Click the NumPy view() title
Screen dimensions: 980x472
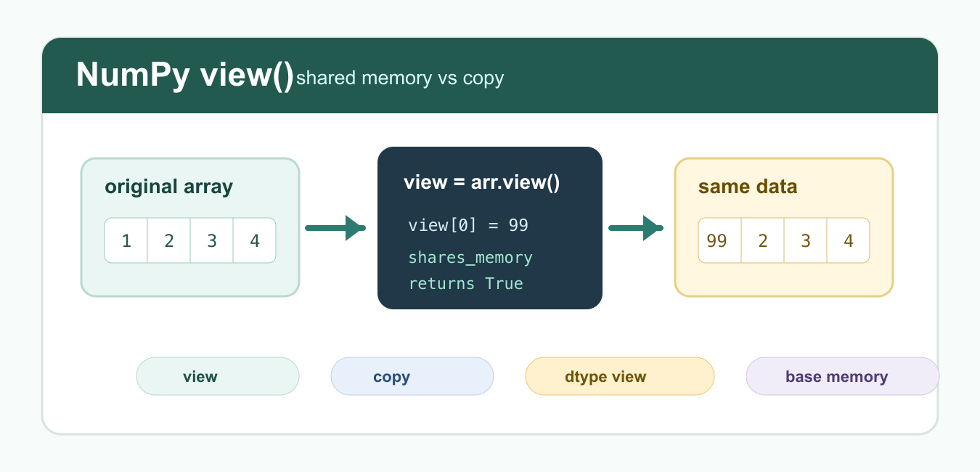point(185,75)
